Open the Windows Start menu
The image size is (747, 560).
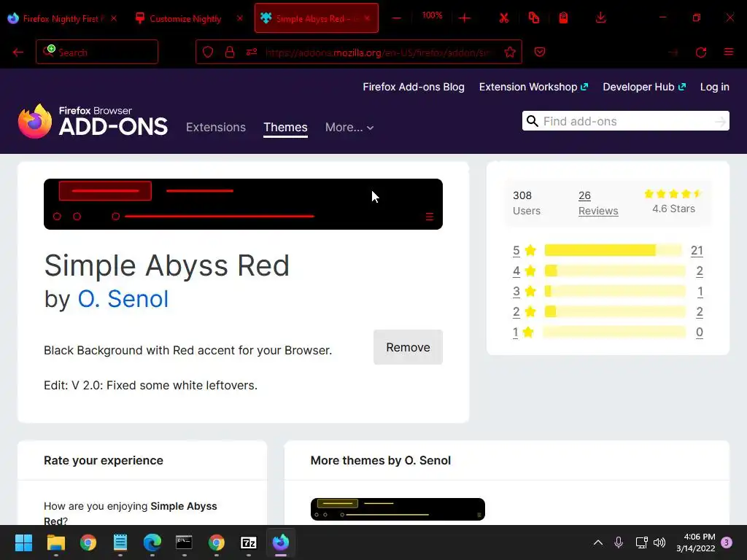[23, 542]
